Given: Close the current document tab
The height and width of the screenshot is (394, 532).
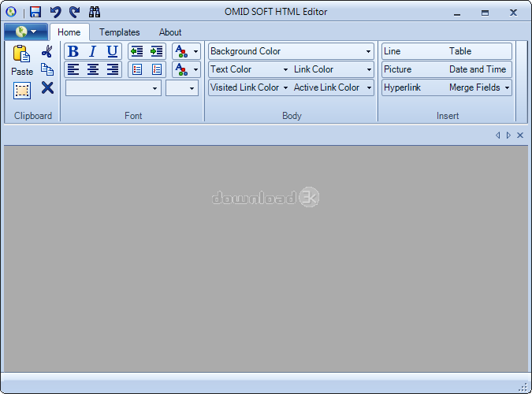Looking at the screenshot, I should [520, 136].
